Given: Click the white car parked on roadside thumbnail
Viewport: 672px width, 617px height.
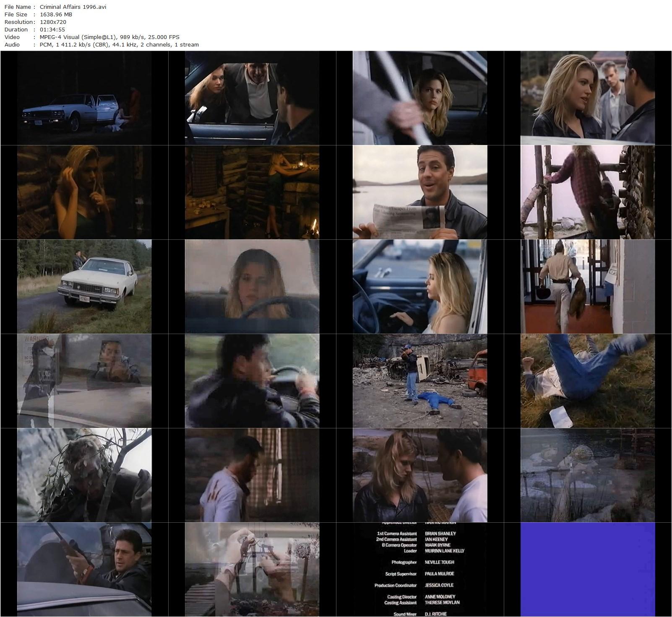Looking at the screenshot, I should [84, 287].
